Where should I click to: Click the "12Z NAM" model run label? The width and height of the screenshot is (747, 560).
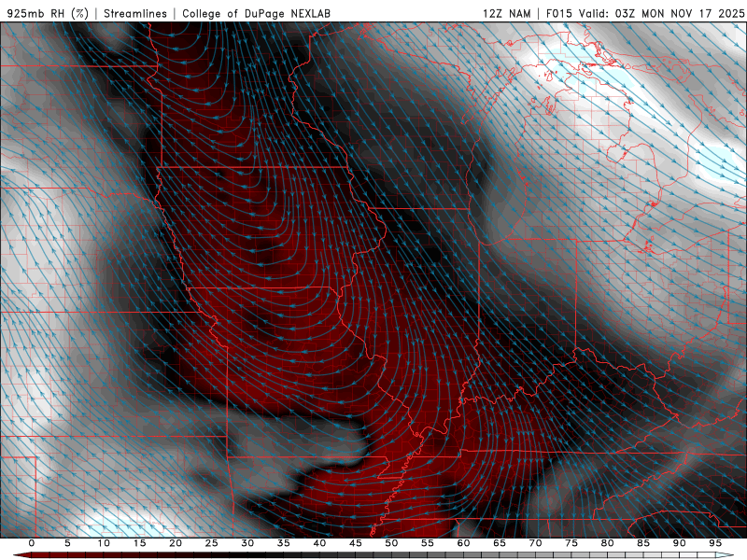click(x=507, y=13)
